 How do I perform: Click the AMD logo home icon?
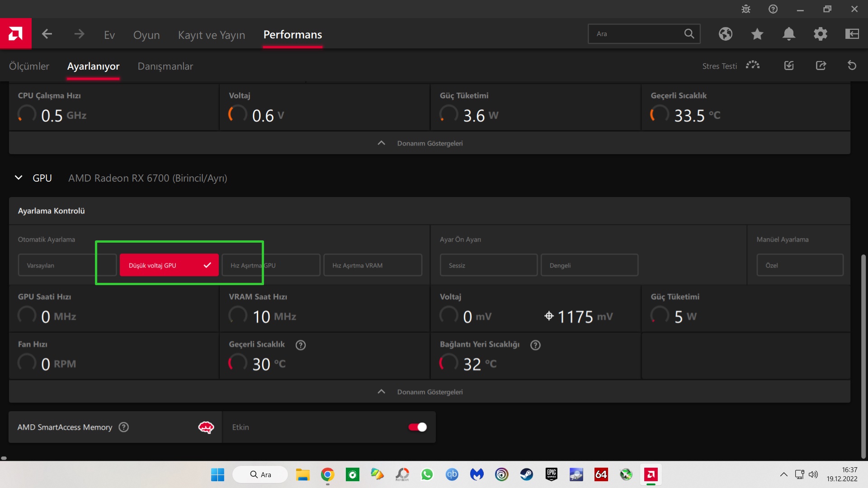click(15, 34)
